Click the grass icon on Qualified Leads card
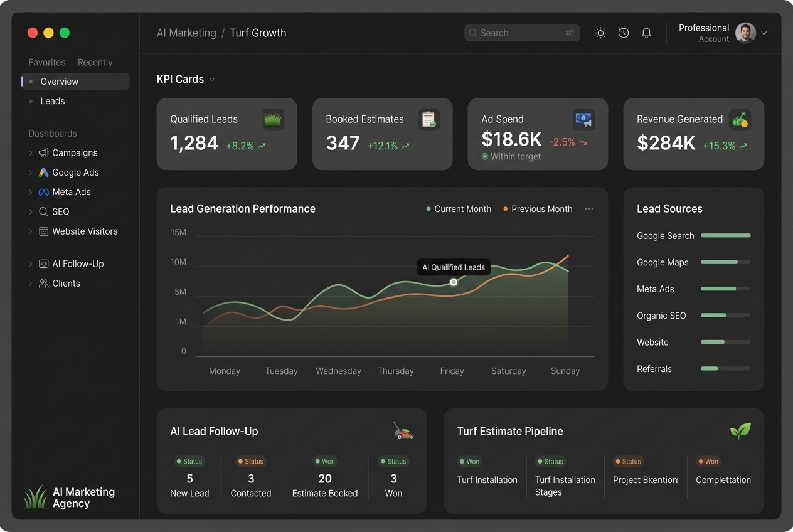Screen dimensions: 793x532 [273, 119]
